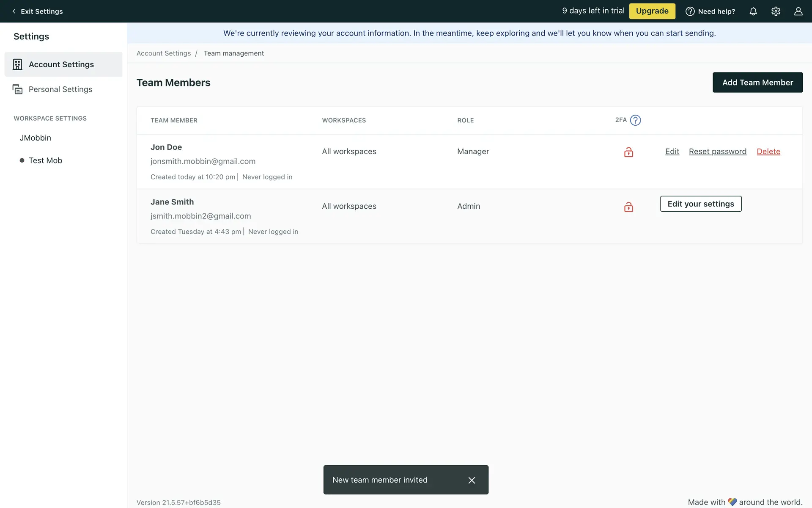Screen dimensions: 812x508
Task: Click Edit your settings button
Action: (x=700, y=204)
